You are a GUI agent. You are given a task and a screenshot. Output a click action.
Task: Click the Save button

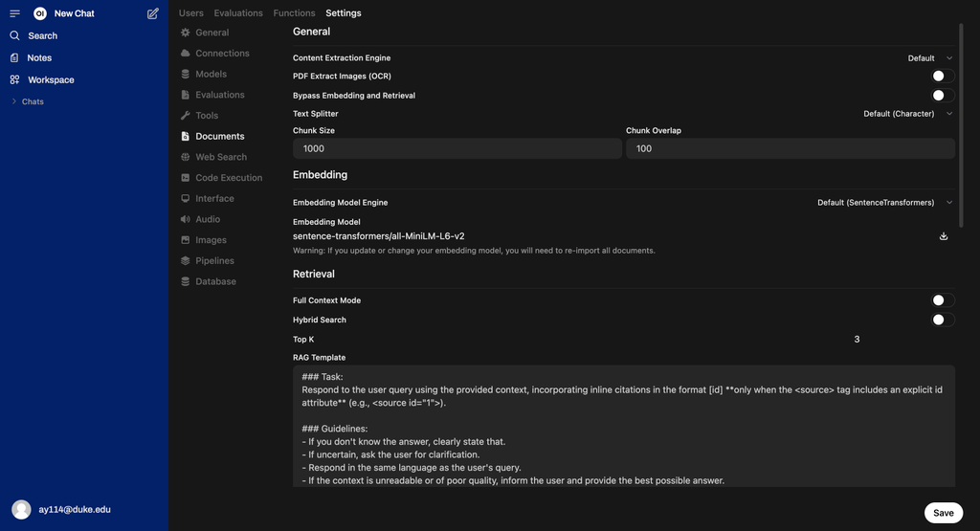pos(943,513)
